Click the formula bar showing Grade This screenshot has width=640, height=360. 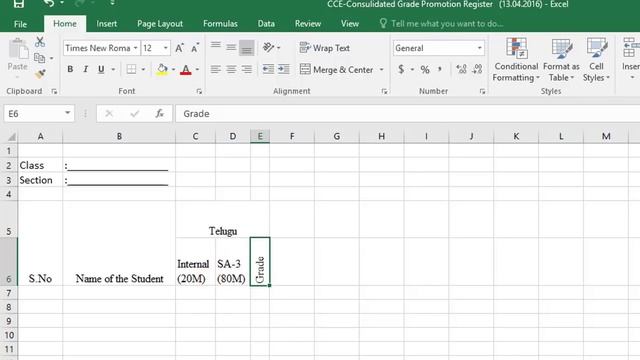pos(407,113)
